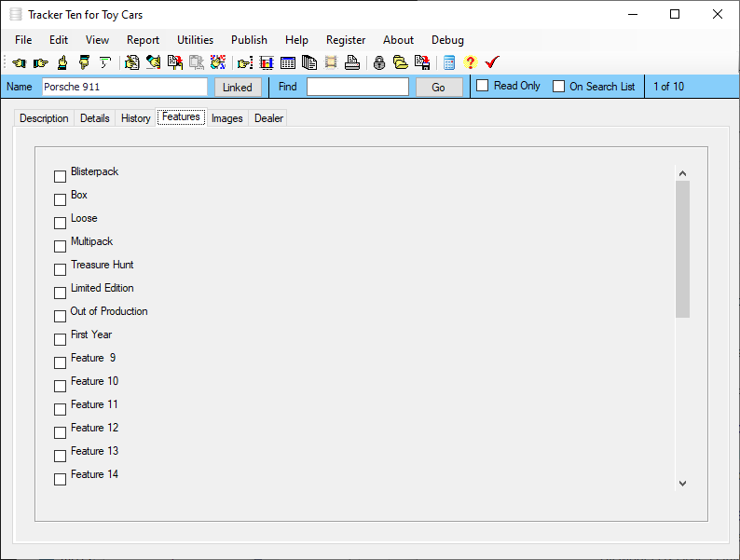Click the Name field containing Porsche 911
The width and height of the screenshot is (740, 560).
click(x=125, y=87)
